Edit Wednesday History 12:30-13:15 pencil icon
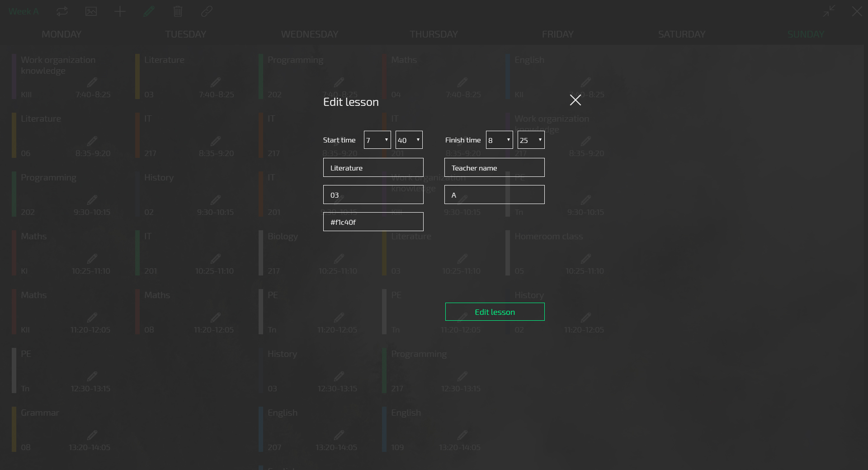 [339, 376]
